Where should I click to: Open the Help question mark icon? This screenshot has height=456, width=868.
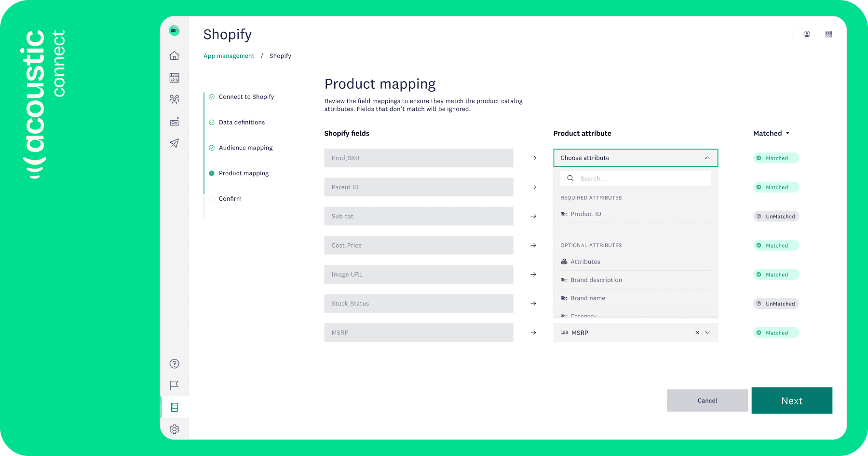click(x=174, y=363)
